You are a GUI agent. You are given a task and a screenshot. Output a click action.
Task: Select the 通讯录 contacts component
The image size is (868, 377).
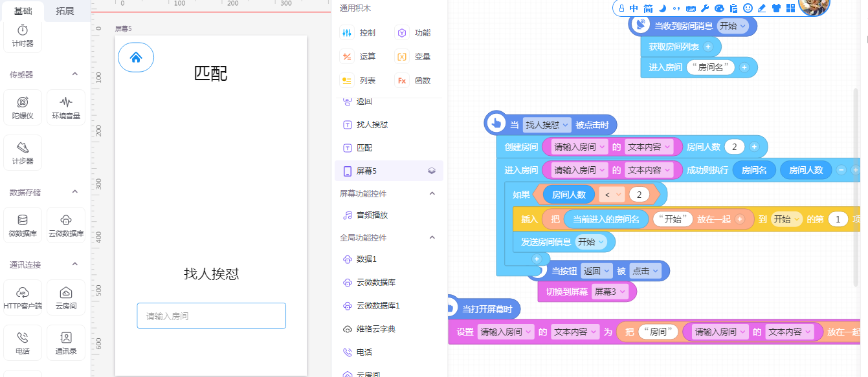point(66,343)
